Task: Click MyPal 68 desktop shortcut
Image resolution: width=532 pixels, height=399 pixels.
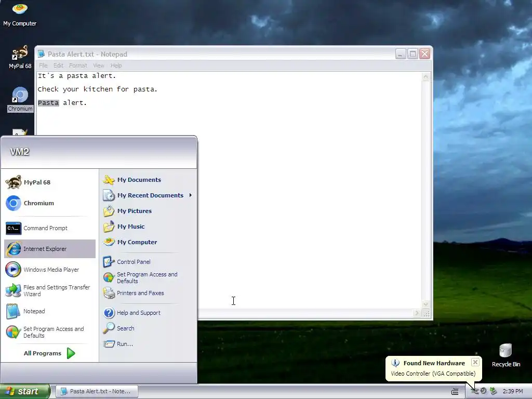Action: coord(20,57)
